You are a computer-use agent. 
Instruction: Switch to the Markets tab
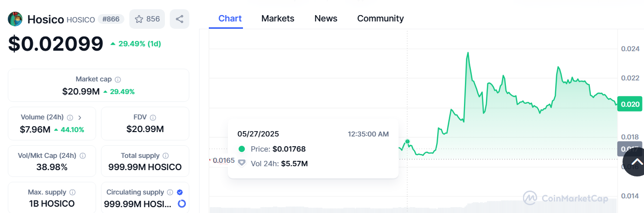278,19
